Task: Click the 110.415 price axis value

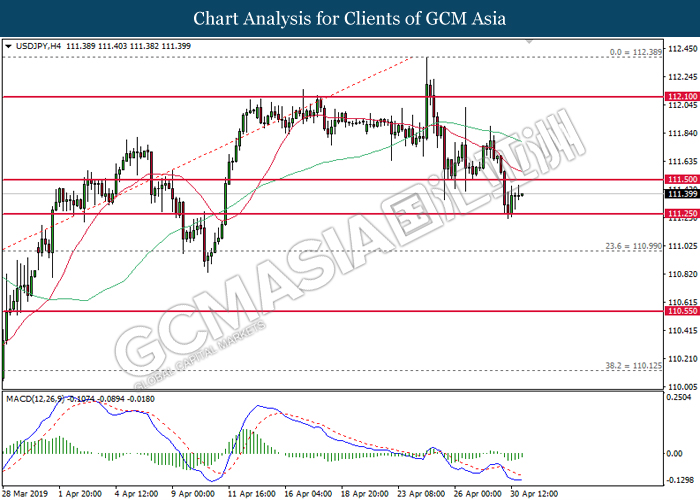Action: click(x=682, y=330)
